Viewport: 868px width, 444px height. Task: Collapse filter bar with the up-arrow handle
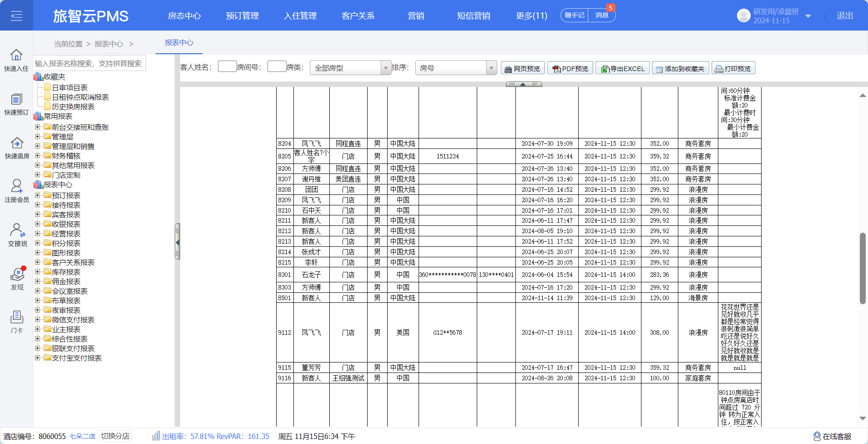tap(524, 84)
